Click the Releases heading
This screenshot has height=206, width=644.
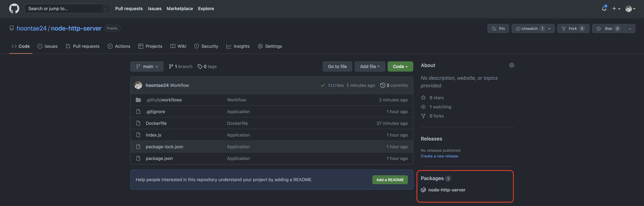[x=431, y=139]
